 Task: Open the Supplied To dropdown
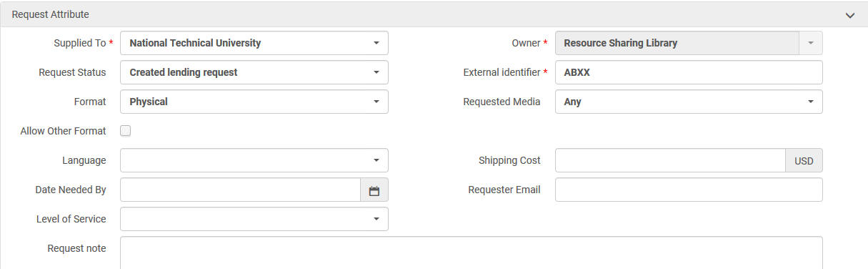pyautogui.click(x=254, y=43)
